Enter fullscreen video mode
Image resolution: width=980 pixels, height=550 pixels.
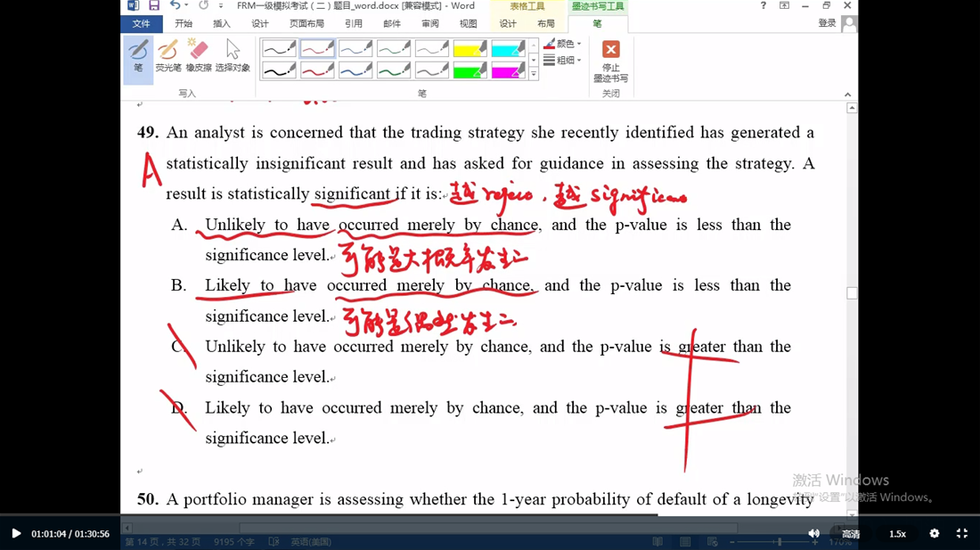(962, 534)
